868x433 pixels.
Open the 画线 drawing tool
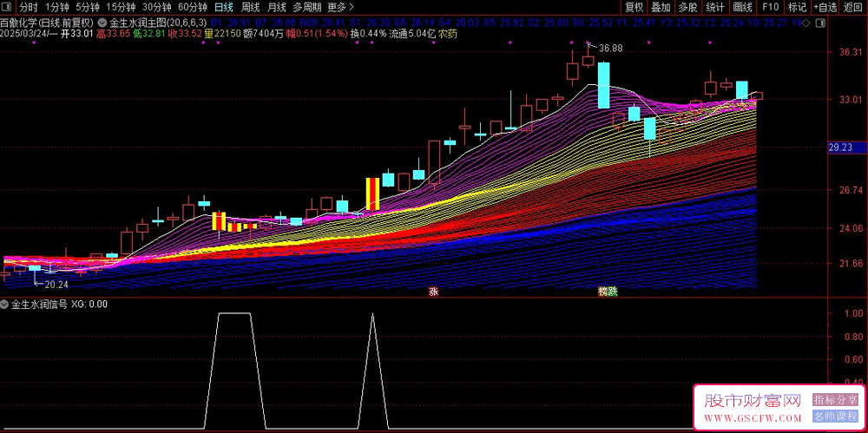pos(743,7)
